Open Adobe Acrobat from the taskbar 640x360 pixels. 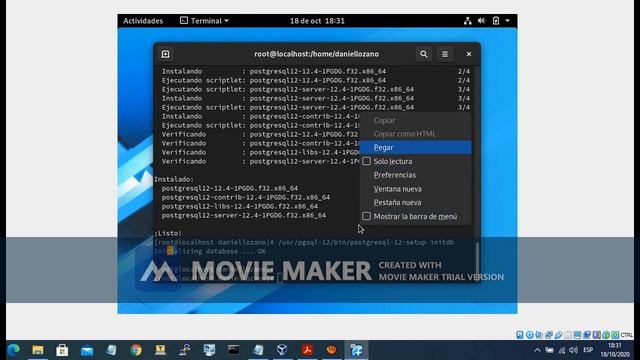307,350
